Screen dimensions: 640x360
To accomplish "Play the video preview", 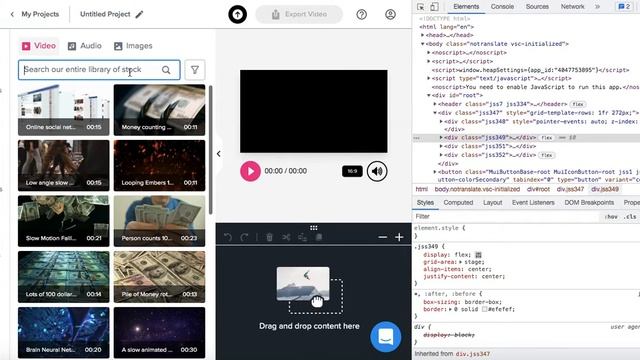I will point(250,171).
